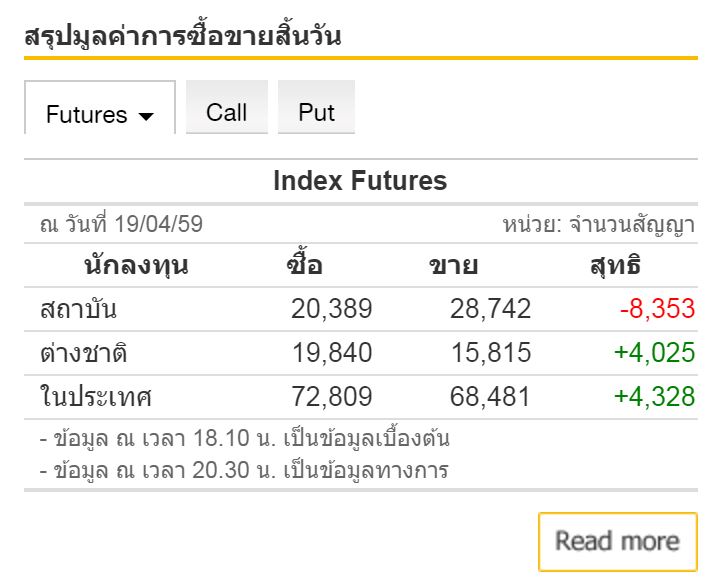
Task: Click the ขาย column header
Action: (453, 266)
